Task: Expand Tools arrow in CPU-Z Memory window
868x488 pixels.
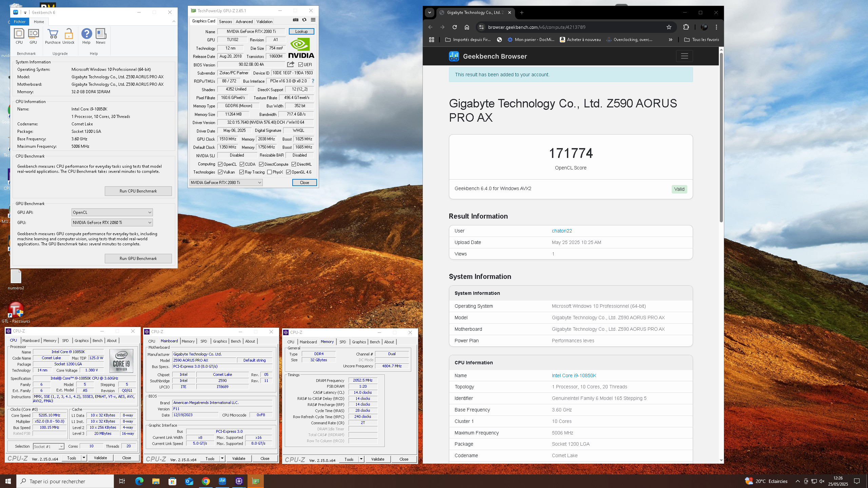Action: [x=361, y=460]
